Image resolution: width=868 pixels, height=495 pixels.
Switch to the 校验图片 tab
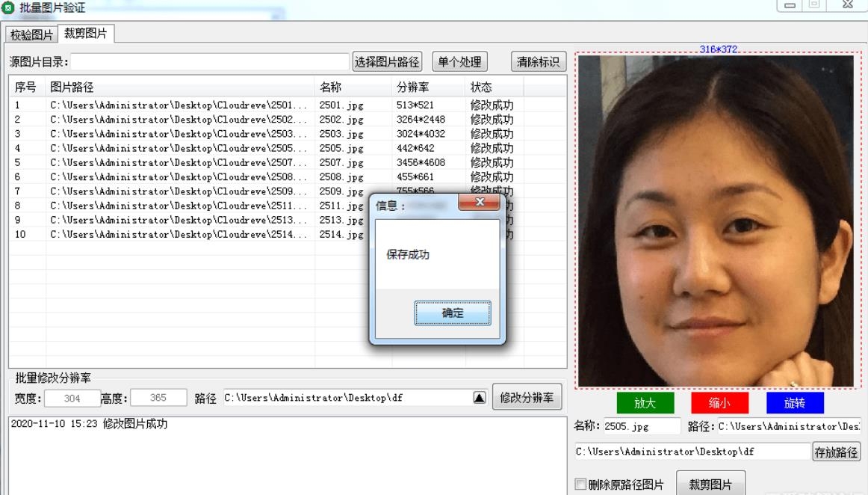click(x=31, y=35)
